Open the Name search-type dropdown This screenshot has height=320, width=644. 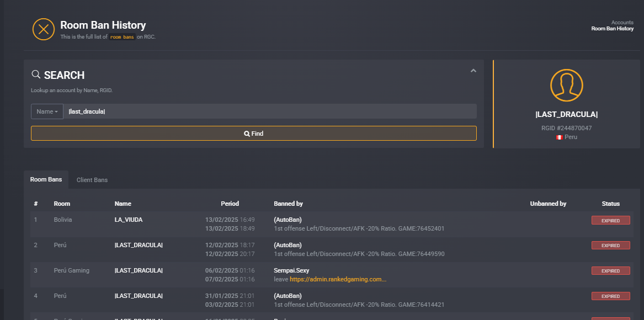47,111
